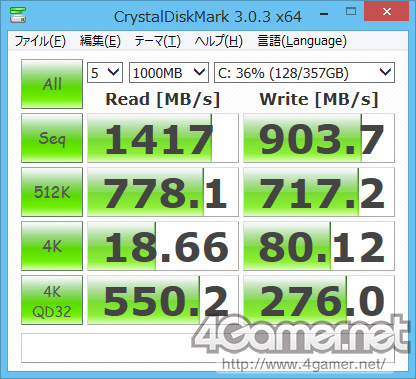
Task: Start the 4K benchmark test
Action: click(52, 246)
